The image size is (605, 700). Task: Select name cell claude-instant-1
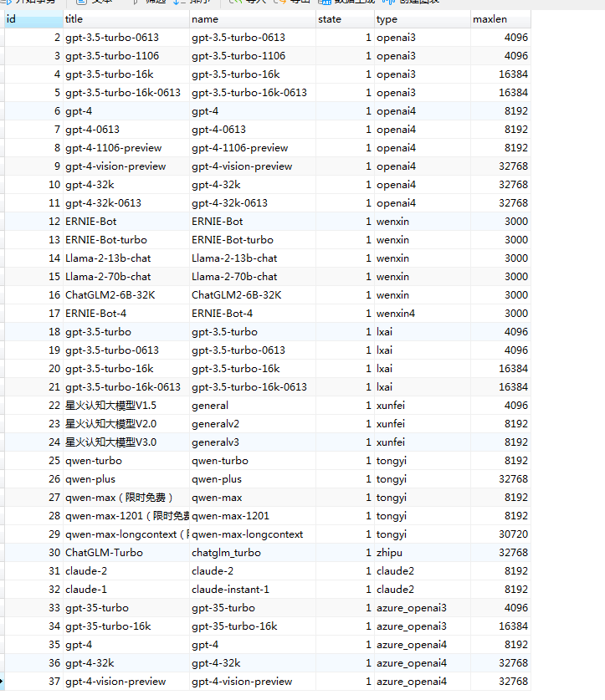coord(253,590)
